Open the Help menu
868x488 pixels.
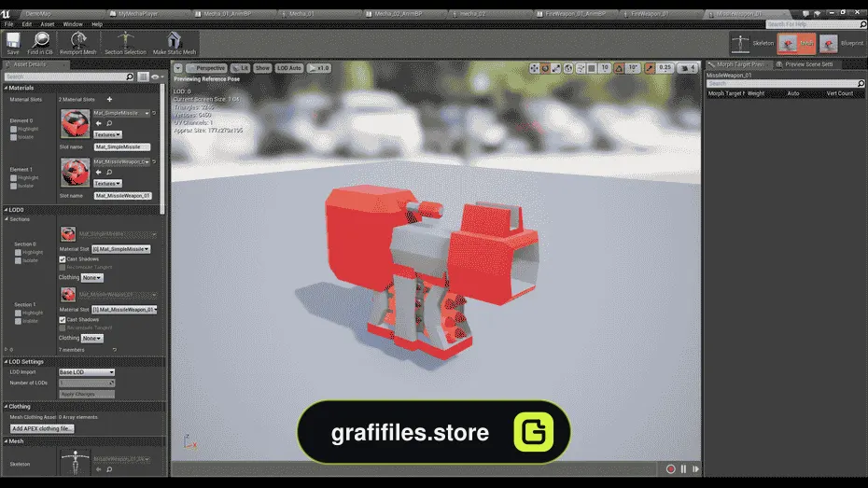coord(97,24)
